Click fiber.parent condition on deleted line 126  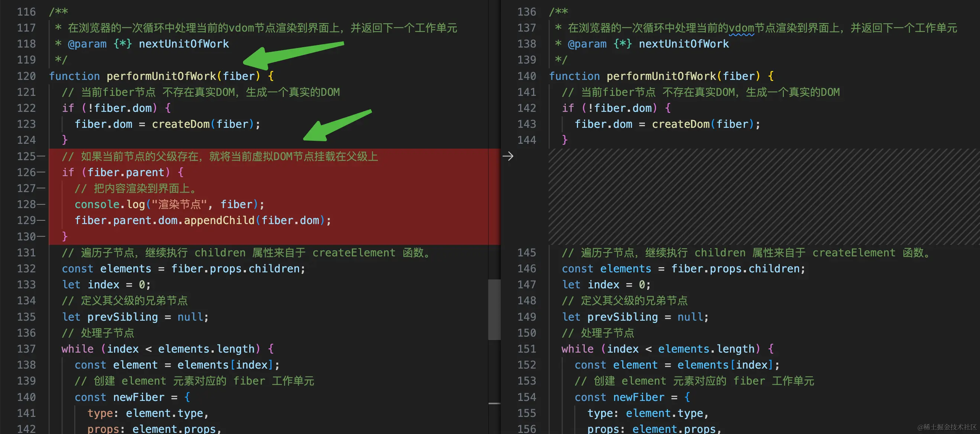pos(126,173)
